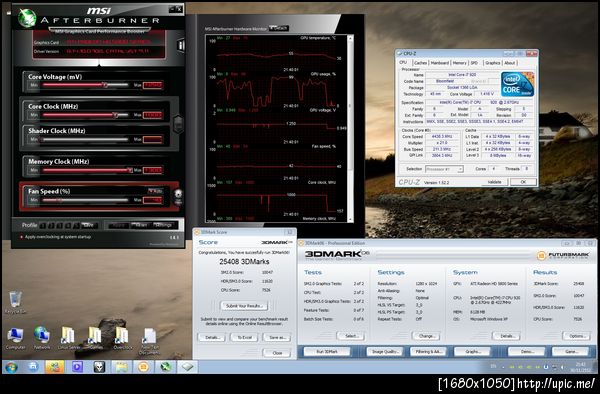Viewport: 600px width, 394px height.
Task: Click the Fan Speed slider track
Action: [85, 200]
